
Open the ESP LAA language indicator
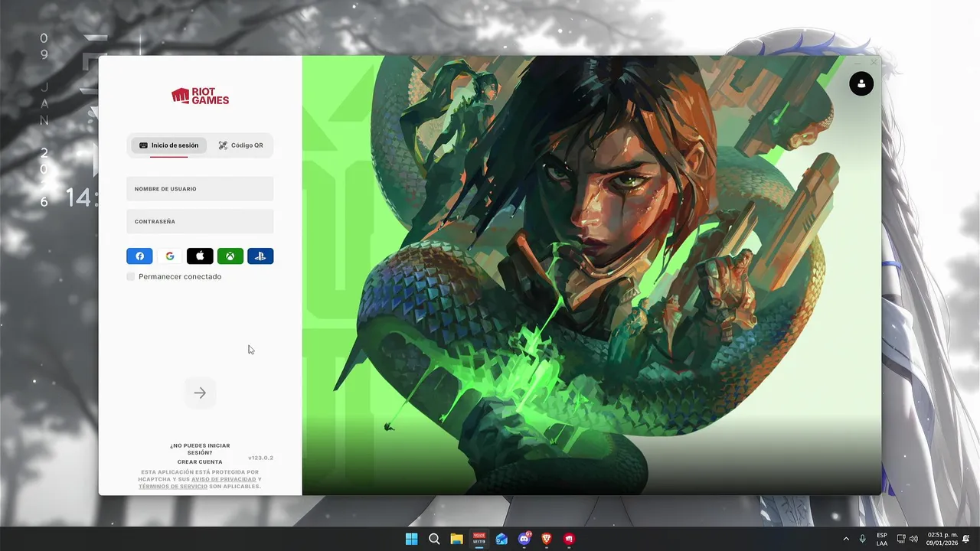tap(882, 539)
